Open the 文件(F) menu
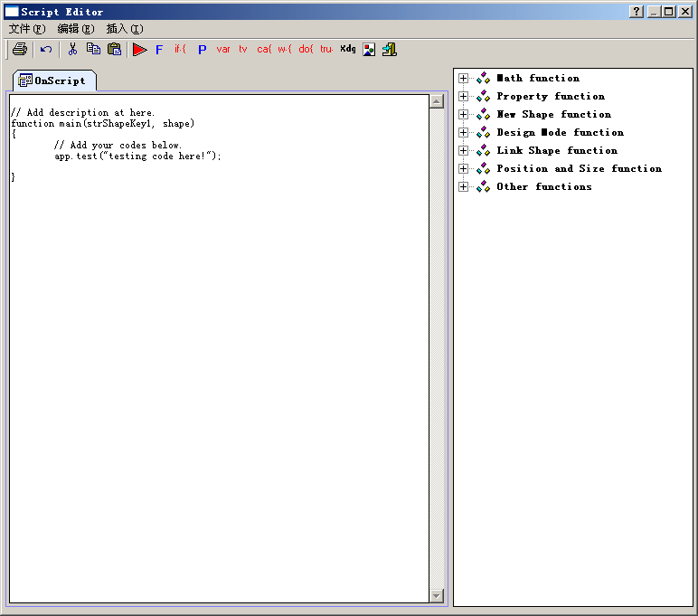 pos(27,29)
